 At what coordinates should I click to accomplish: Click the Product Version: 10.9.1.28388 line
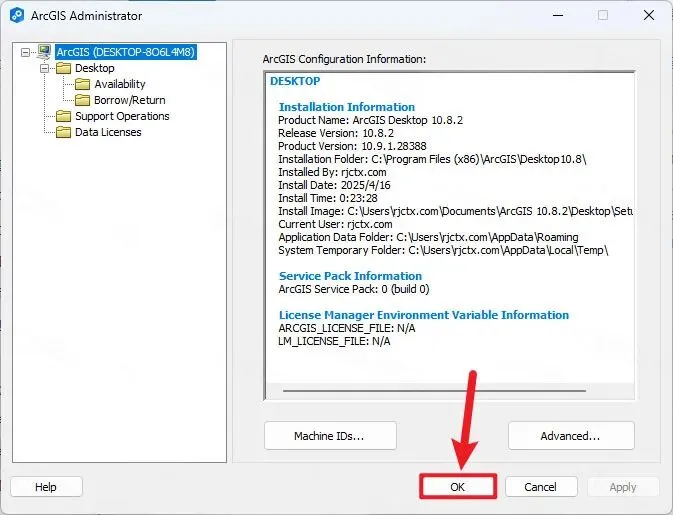(352, 146)
